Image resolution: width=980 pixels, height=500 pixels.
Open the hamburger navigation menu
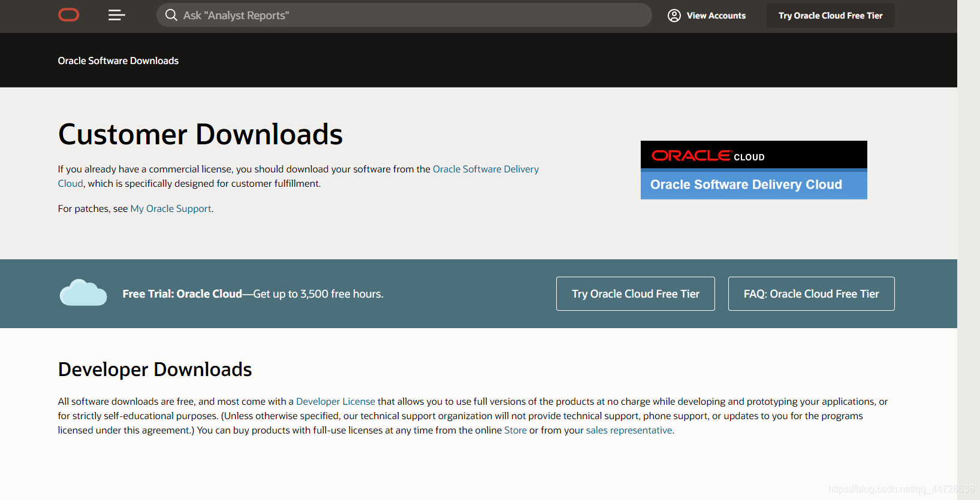116,15
